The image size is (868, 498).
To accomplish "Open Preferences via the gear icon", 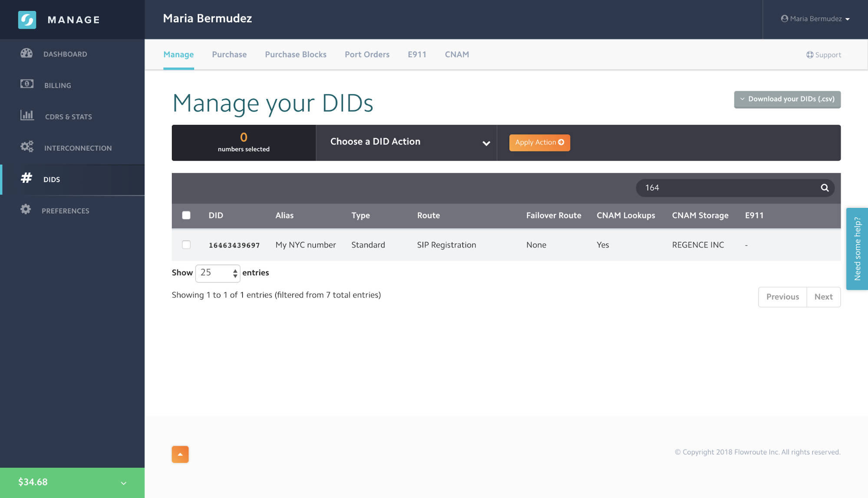I will (x=26, y=210).
